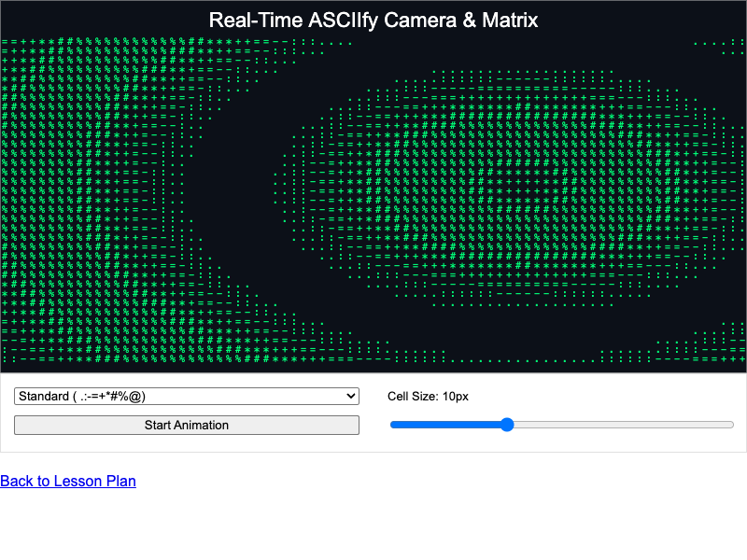Click the far left end of the Cell Size slider track
This screenshot has height=560, width=747.
(392, 425)
